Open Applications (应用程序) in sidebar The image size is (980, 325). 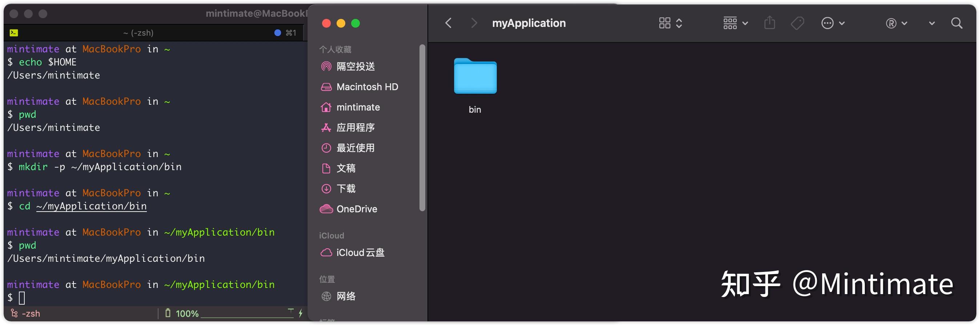[356, 128]
